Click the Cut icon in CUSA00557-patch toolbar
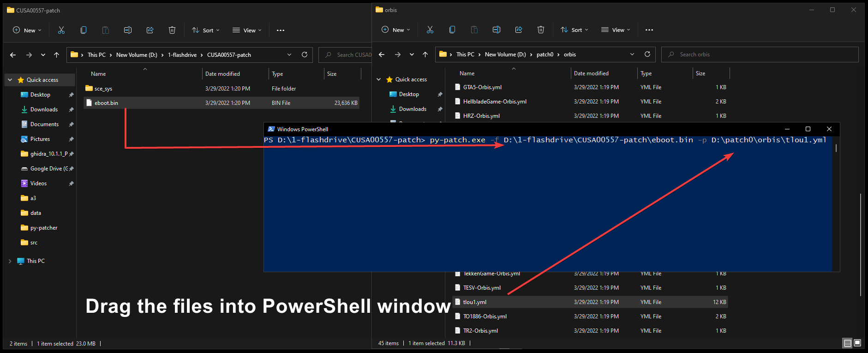This screenshot has width=868, height=353. click(61, 30)
